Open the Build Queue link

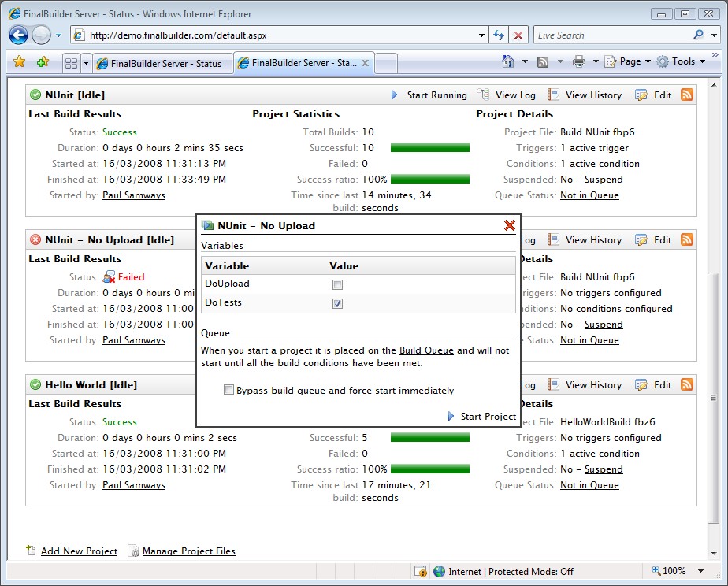426,350
